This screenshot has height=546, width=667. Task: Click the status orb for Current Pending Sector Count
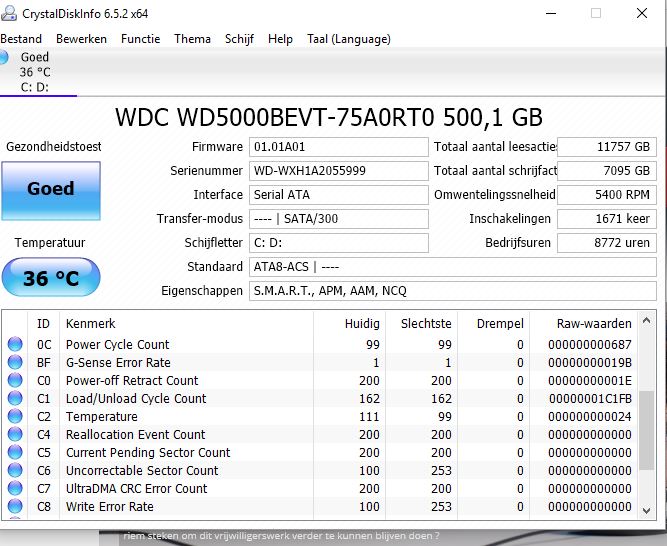[15, 453]
